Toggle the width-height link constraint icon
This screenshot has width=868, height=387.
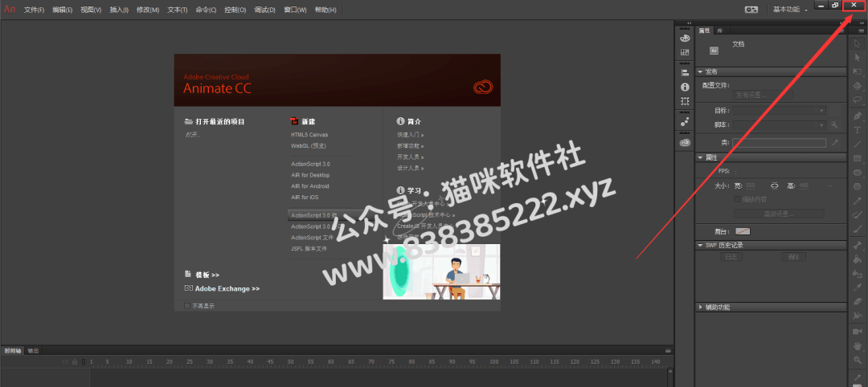[x=775, y=185]
